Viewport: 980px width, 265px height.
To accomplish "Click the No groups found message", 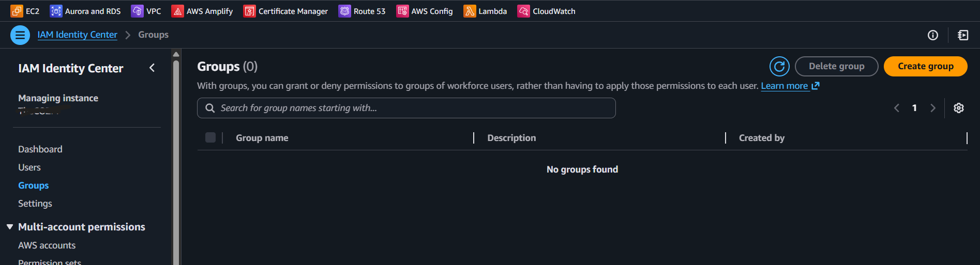I will 582,169.
